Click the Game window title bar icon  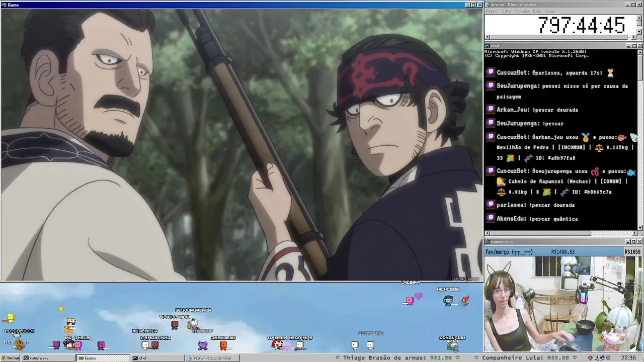tap(4, 5)
